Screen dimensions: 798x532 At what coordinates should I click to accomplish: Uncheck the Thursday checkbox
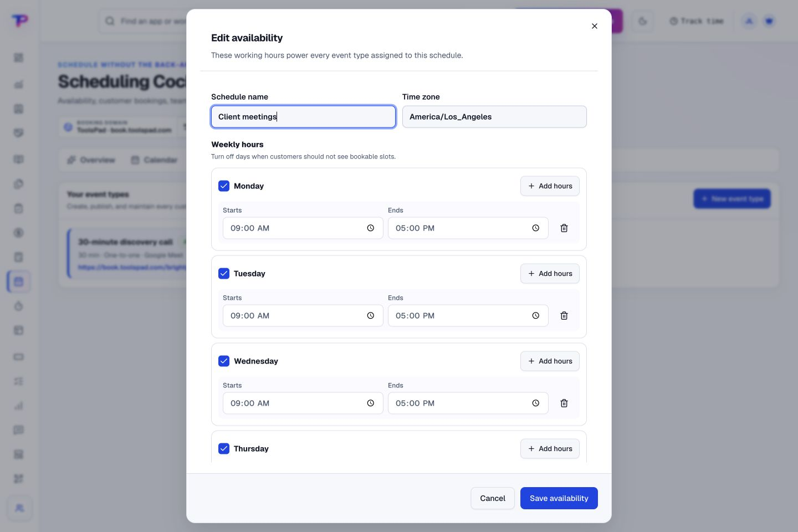(x=224, y=449)
